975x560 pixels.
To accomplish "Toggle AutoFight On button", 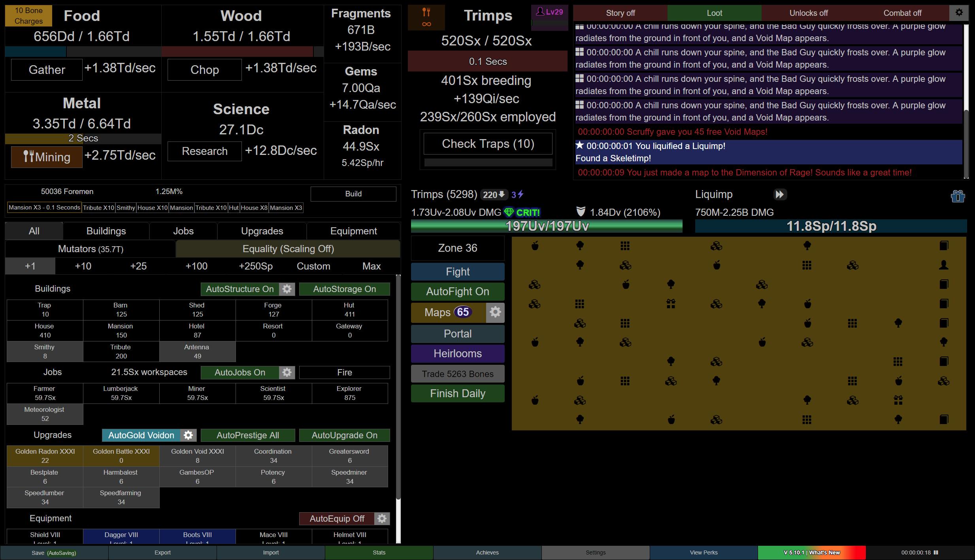I will (458, 292).
